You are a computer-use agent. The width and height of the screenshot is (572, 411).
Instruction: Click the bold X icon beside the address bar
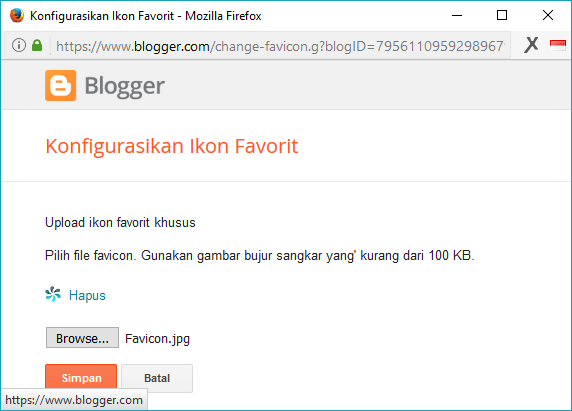click(531, 45)
